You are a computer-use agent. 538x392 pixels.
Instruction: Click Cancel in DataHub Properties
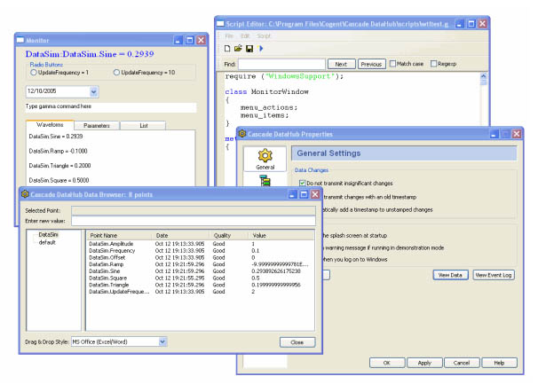click(462, 363)
